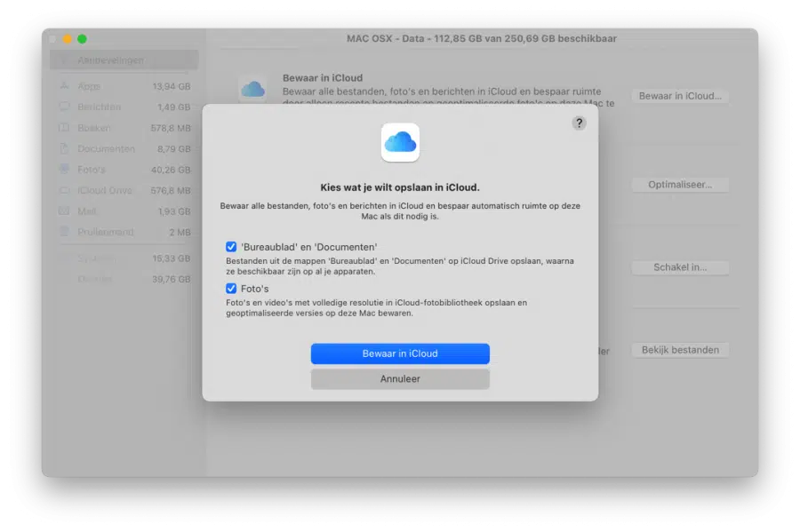Click the 16,33 GB size value in sidebar
This screenshot has height=532, width=800.
(172, 258)
